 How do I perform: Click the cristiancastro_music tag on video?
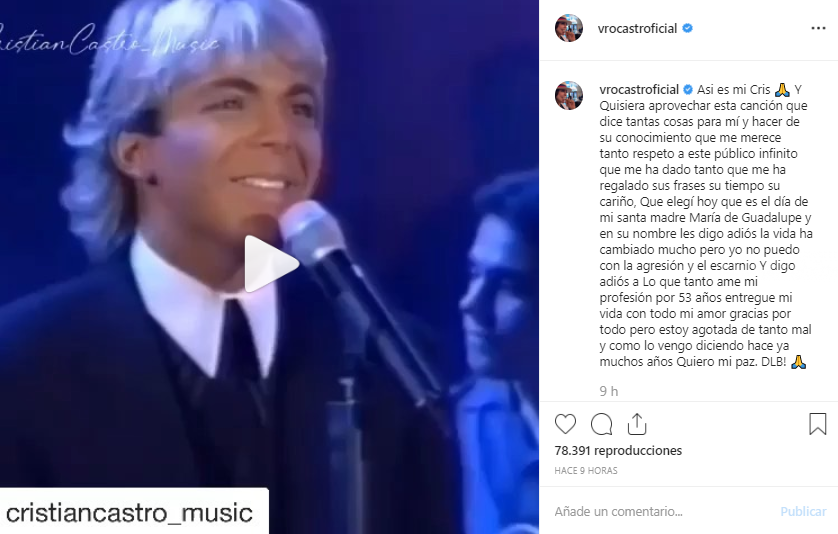pos(129,513)
